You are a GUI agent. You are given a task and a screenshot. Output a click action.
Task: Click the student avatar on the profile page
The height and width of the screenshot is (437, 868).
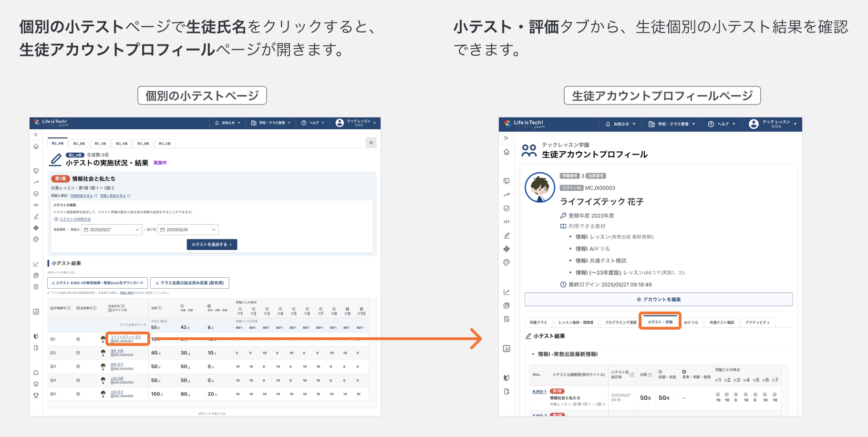point(540,187)
